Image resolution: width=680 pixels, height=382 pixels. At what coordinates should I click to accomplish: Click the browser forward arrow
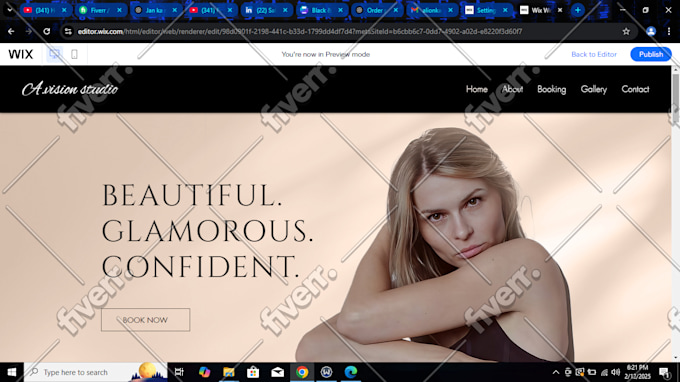coord(29,31)
